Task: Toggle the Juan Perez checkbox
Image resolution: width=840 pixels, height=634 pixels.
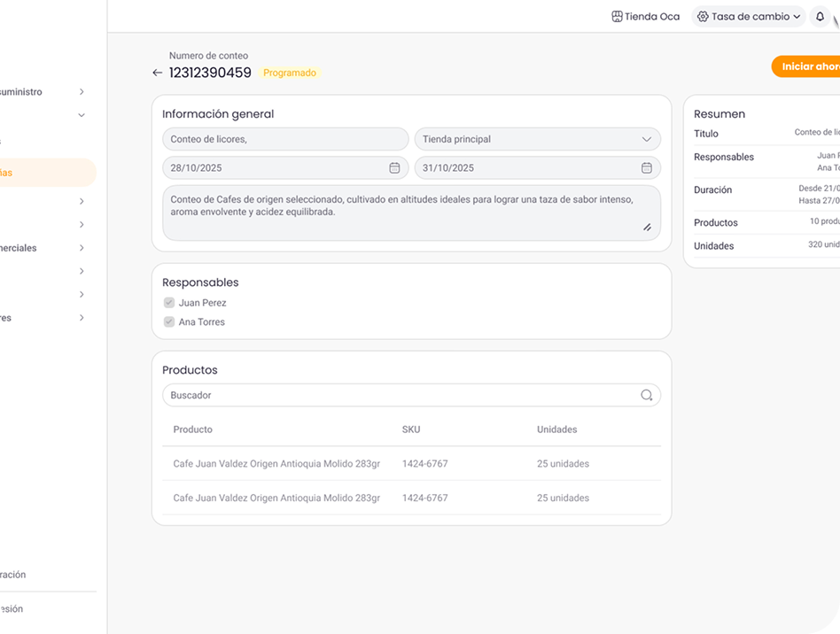Action: [169, 303]
